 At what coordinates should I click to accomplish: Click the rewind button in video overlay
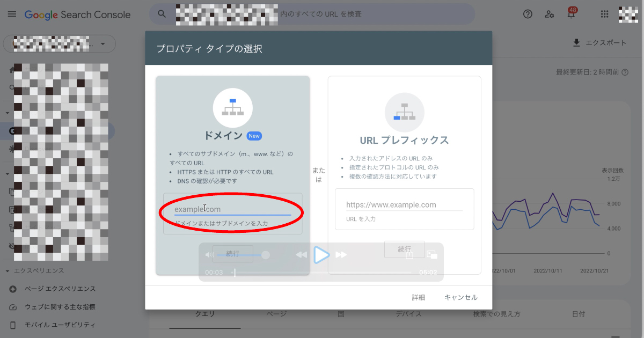302,255
